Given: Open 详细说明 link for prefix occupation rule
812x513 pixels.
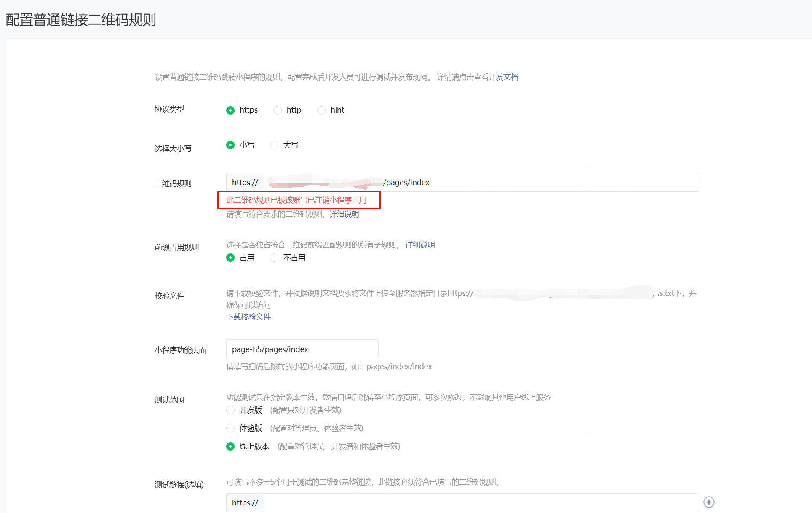Looking at the screenshot, I should 420,245.
